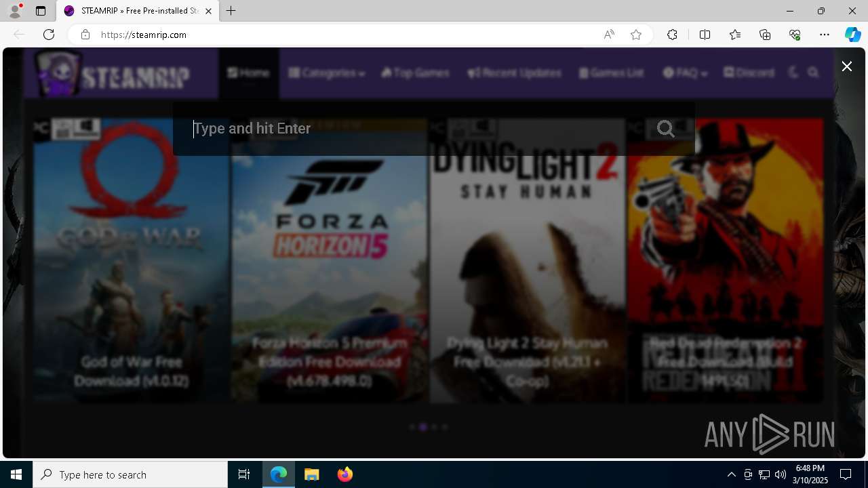Add this page to favorites star
The width and height of the screenshot is (868, 488).
pyautogui.click(x=636, y=35)
